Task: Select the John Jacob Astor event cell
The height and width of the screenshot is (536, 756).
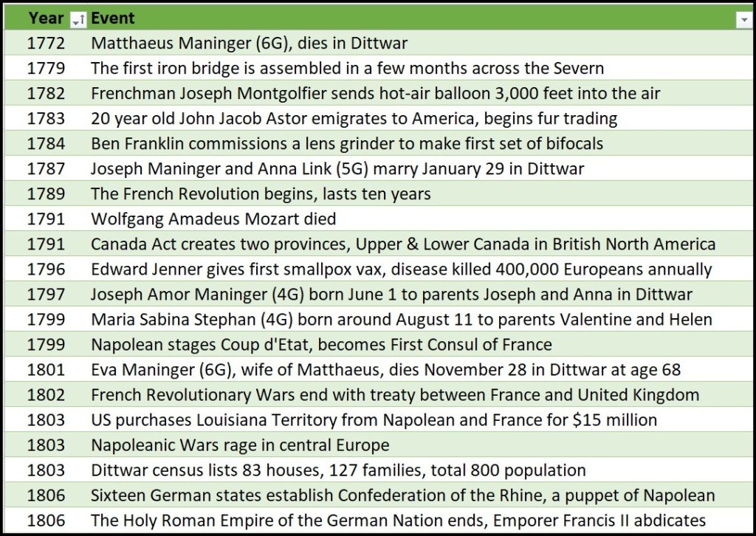Action: click(x=354, y=119)
